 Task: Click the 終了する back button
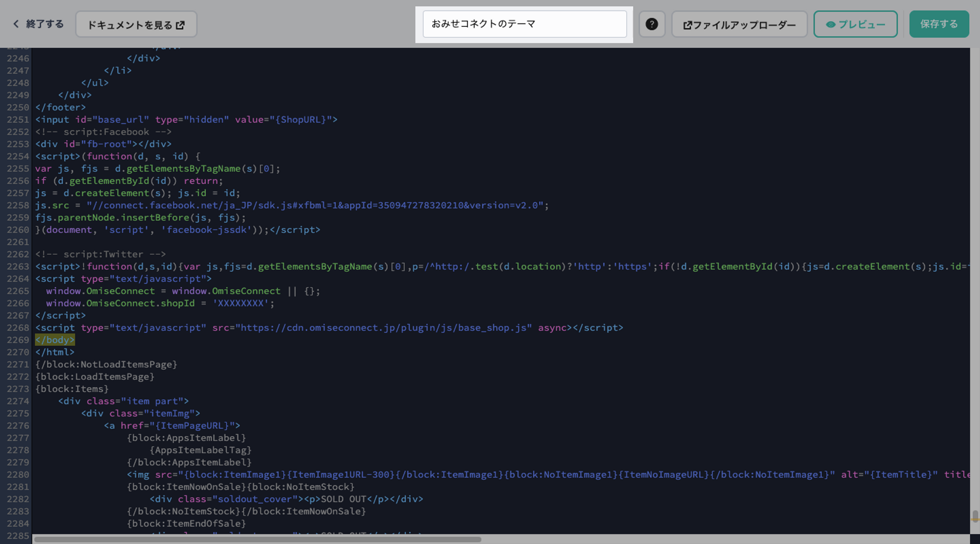(38, 24)
